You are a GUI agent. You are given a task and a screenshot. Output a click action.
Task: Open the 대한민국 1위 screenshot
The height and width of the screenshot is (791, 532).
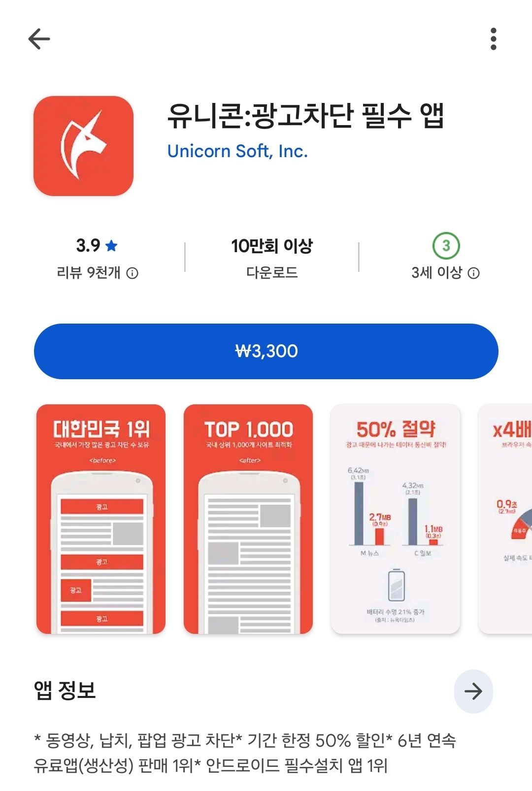tap(101, 519)
